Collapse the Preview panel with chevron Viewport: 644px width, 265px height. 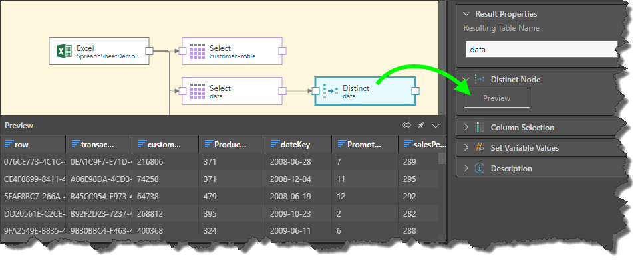tap(436, 125)
